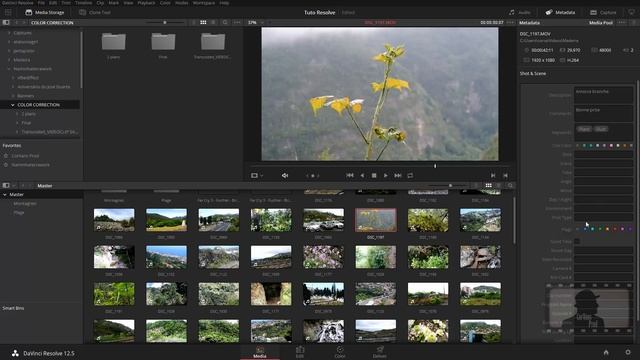
Task: Mute viewer audio
Action: coord(285,176)
